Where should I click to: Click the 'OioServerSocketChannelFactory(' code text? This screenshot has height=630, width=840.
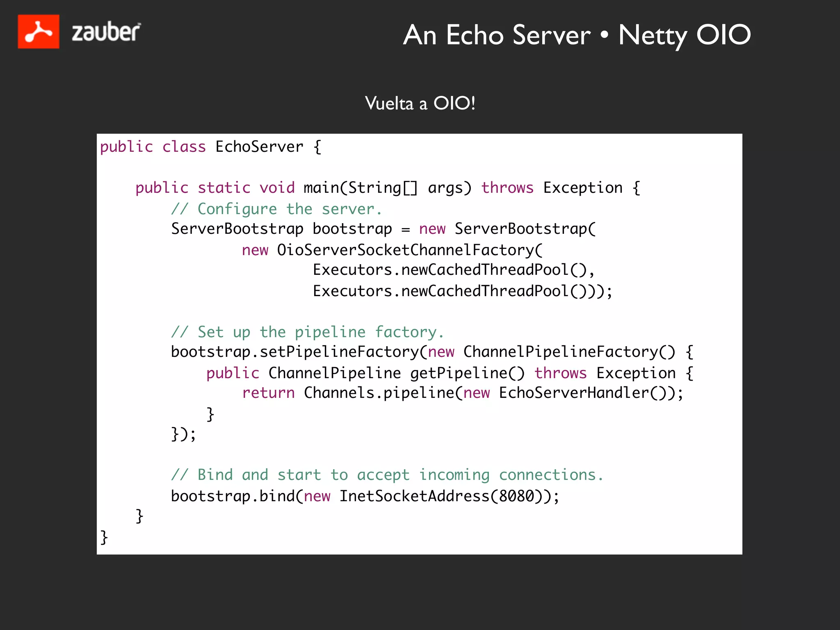[x=409, y=250]
